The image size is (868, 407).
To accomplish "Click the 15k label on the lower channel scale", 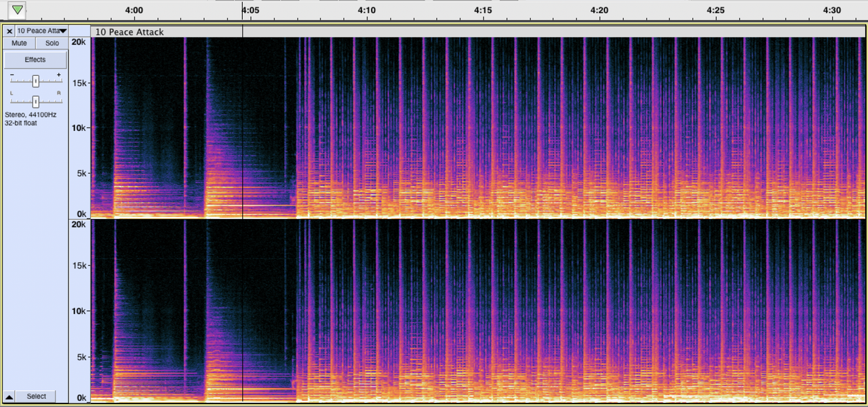I will coord(79,266).
